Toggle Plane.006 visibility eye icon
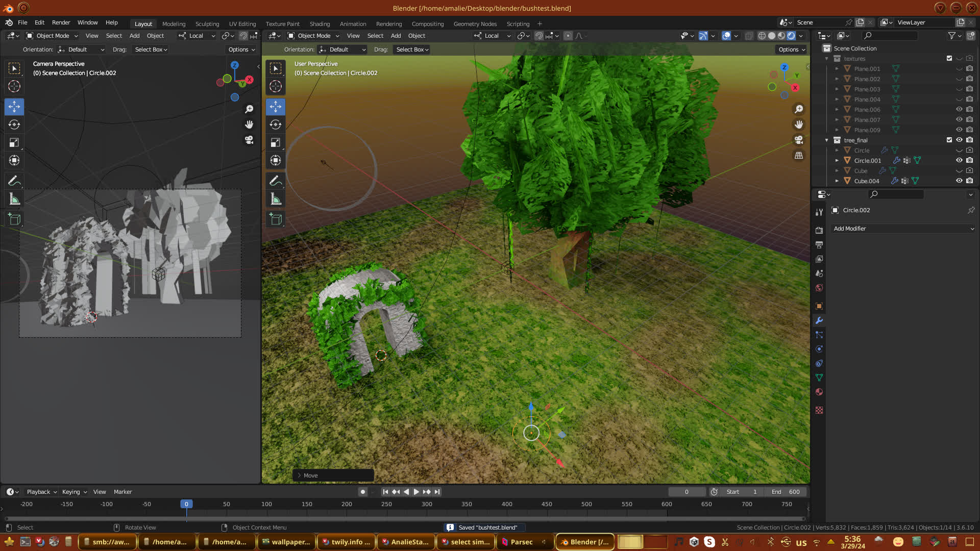980x551 pixels. [x=959, y=109]
